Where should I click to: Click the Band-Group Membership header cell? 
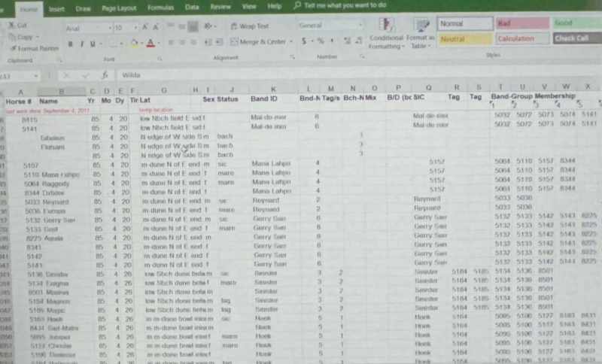click(533, 96)
